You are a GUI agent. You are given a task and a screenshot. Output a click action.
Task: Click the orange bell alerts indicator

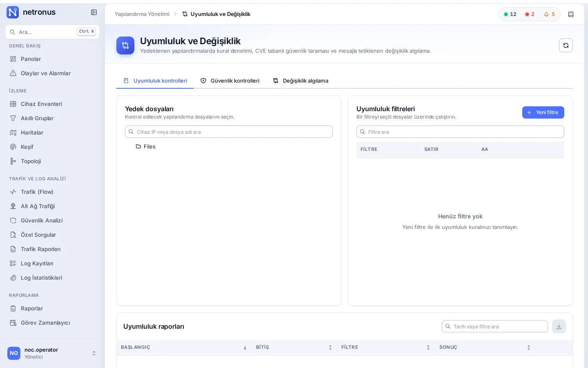tap(549, 14)
